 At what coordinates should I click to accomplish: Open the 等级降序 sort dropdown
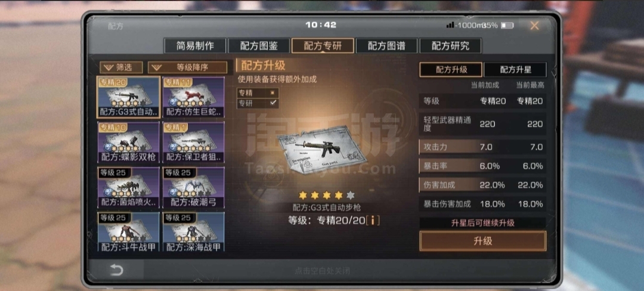[187, 67]
